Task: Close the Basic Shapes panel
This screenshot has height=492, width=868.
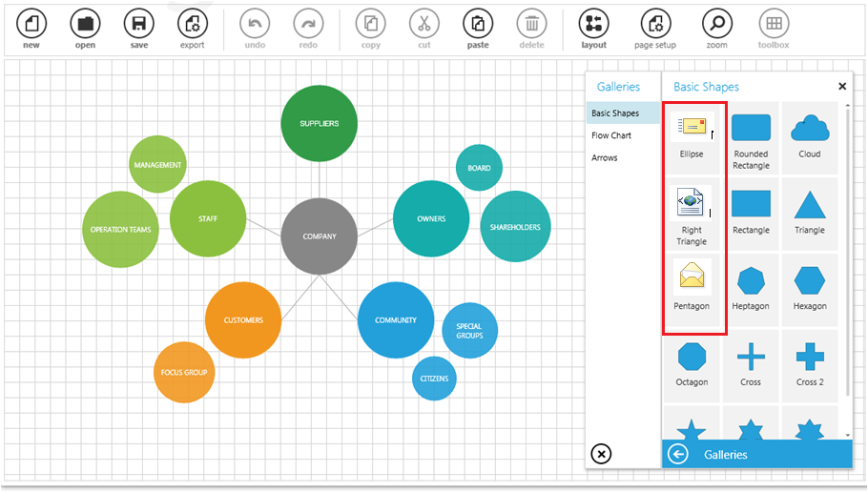Action: pos(842,87)
